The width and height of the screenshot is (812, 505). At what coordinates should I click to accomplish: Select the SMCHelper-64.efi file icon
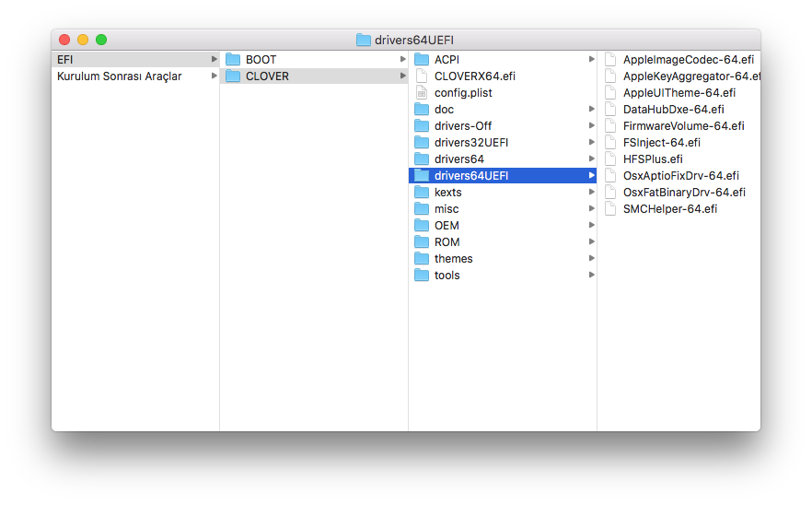[610, 209]
